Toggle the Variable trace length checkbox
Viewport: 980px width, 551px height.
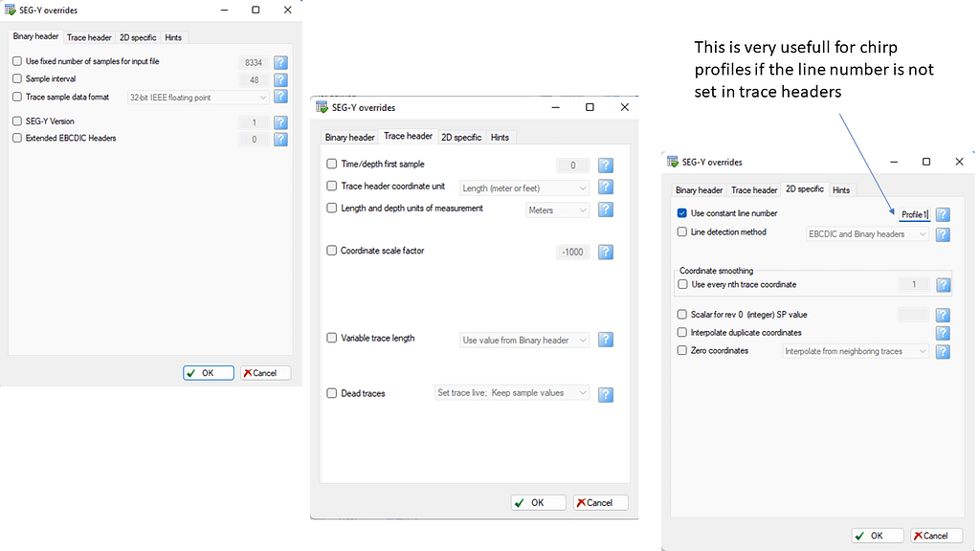pos(332,339)
